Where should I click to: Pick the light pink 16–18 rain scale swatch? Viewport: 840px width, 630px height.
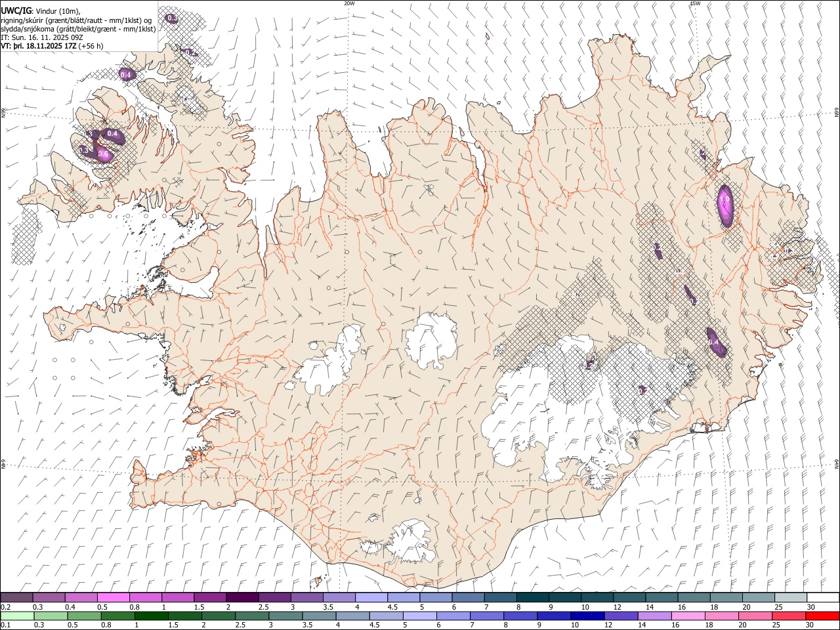687,616
